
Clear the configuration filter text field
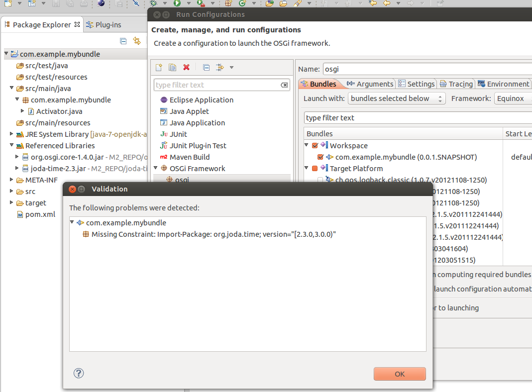pos(284,85)
